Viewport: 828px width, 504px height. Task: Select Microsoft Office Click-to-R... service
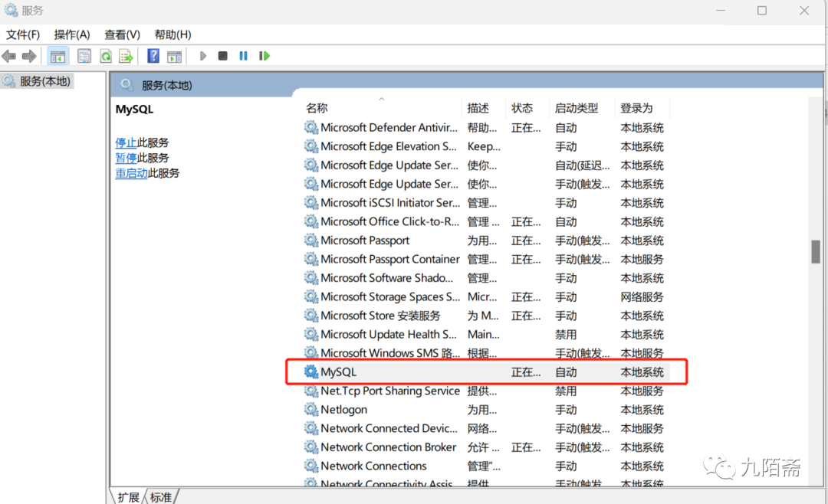486,221
